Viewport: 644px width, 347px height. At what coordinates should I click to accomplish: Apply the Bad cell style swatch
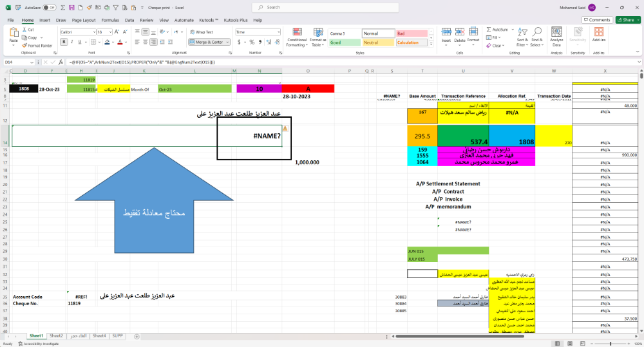click(x=412, y=33)
